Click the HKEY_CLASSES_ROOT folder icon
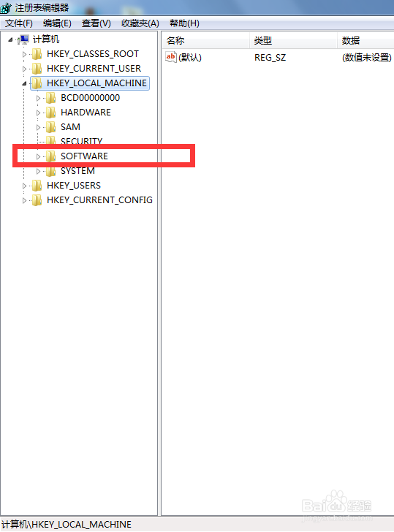This screenshot has height=532, width=394. [37, 54]
